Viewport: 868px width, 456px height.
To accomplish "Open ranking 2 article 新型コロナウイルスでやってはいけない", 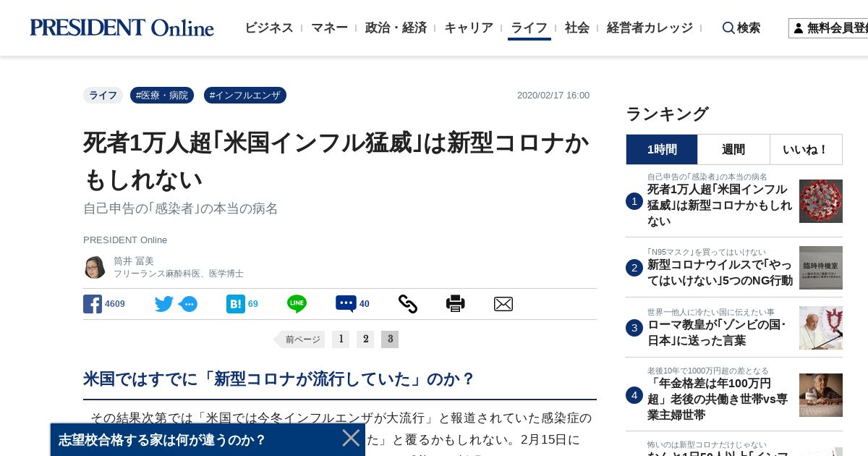I will click(x=720, y=272).
